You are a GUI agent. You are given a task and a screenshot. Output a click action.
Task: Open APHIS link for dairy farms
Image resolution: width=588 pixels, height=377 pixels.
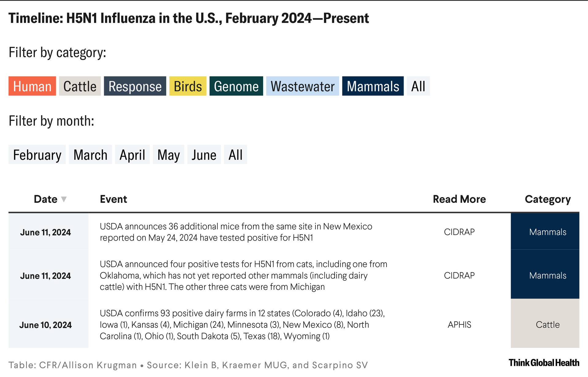(459, 325)
